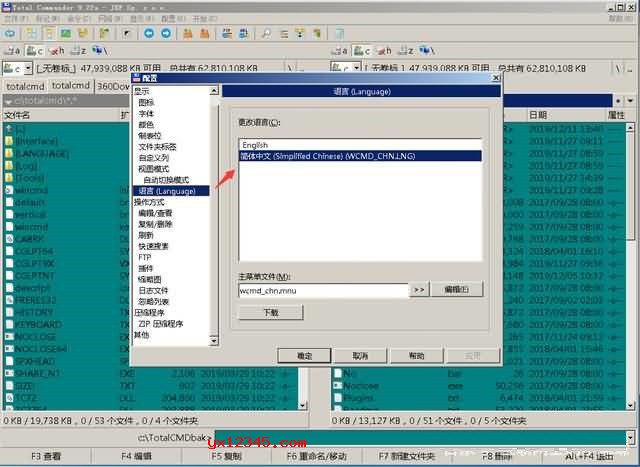
Task: Expand the command line history dropdown
Action: (631, 438)
